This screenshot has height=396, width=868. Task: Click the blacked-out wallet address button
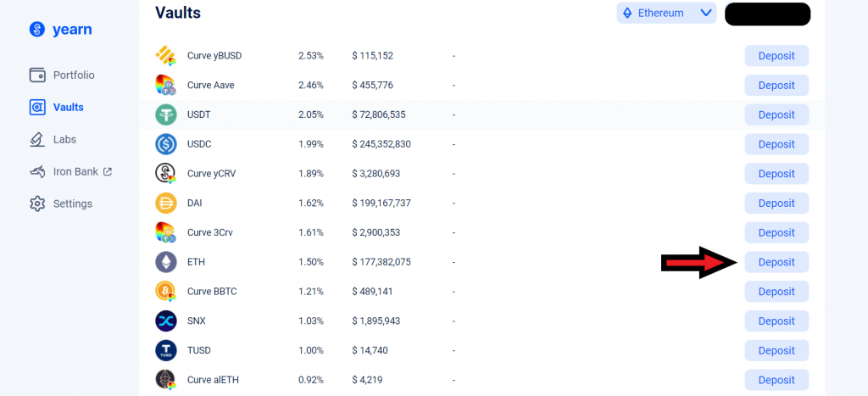tap(767, 14)
